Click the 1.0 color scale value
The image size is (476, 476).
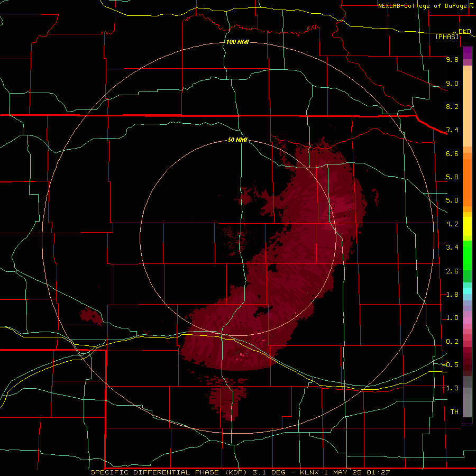coord(452,318)
